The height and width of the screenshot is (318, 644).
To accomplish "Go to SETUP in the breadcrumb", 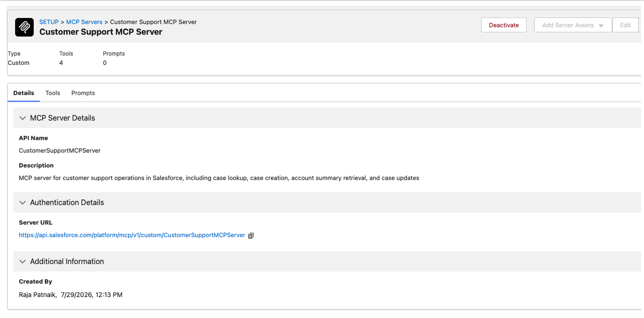I will [49, 22].
